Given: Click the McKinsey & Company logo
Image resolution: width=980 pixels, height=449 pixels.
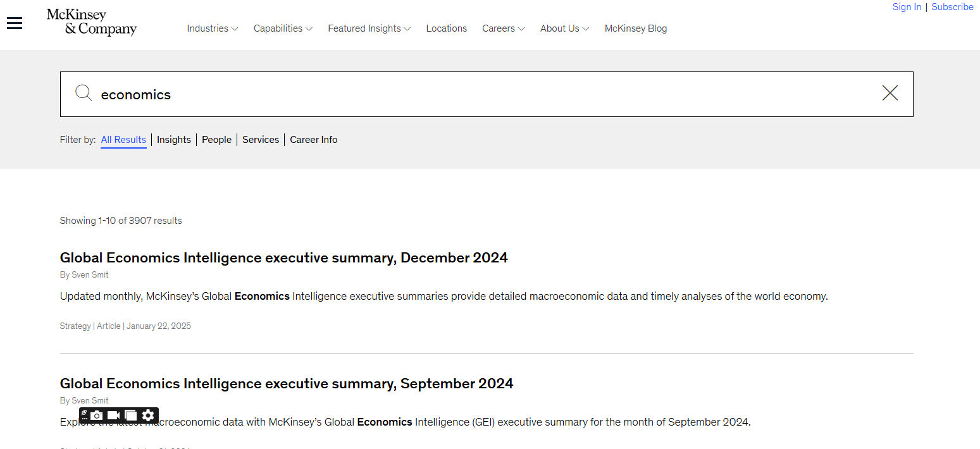Looking at the screenshot, I should coord(91,22).
